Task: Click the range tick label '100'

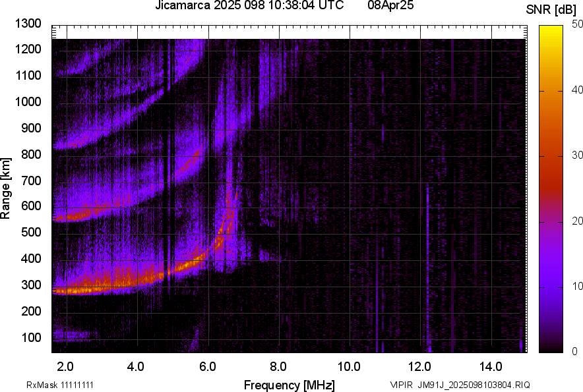Action: click(x=31, y=337)
